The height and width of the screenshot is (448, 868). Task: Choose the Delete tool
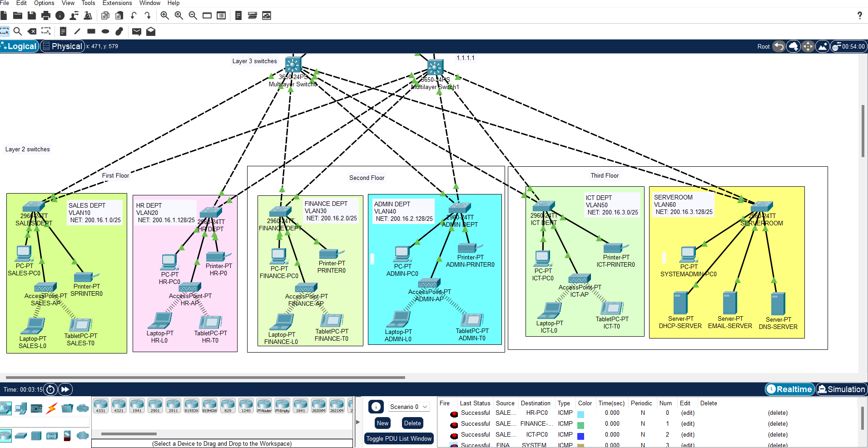[32, 31]
